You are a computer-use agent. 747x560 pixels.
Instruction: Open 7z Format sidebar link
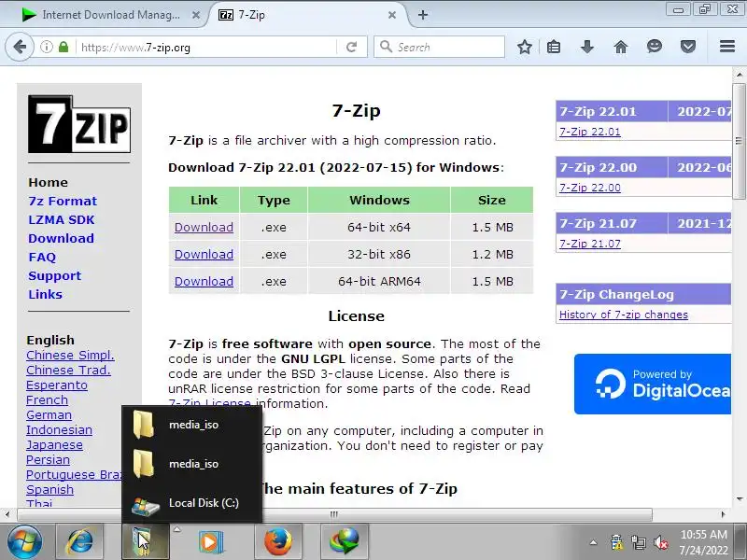(x=63, y=201)
